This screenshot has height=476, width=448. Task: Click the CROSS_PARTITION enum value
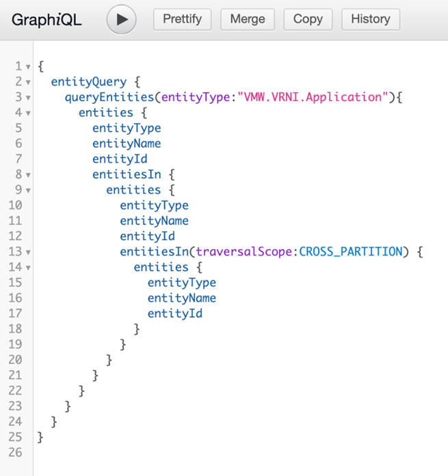pyautogui.click(x=351, y=252)
